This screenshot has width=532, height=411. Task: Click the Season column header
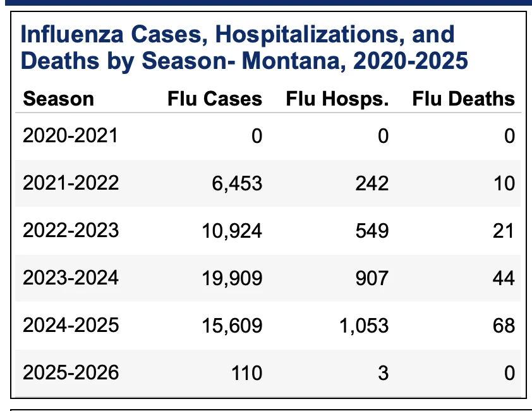[x=58, y=99]
